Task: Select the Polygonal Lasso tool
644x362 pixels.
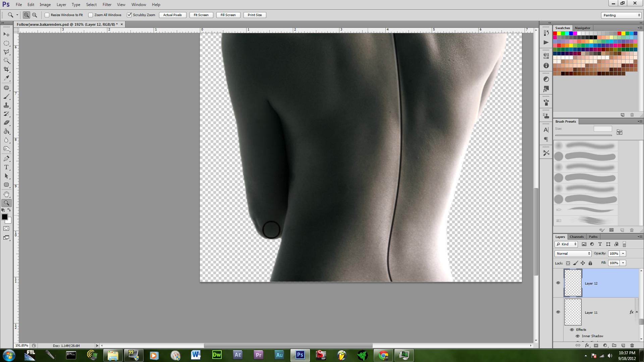Action: (x=6, y=52)
